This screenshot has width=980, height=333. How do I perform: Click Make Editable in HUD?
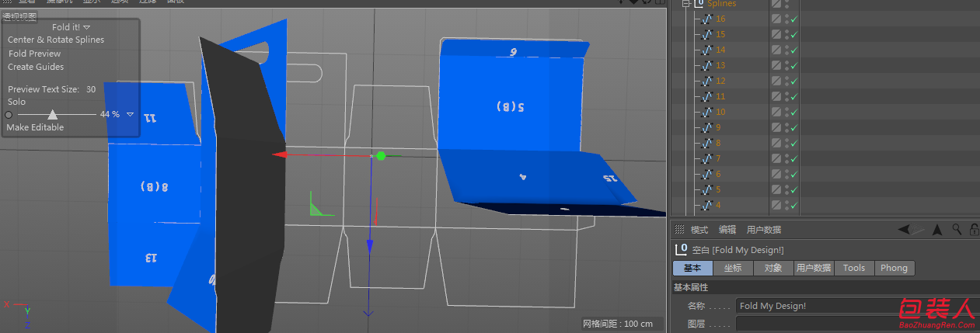tap(36, 127)
